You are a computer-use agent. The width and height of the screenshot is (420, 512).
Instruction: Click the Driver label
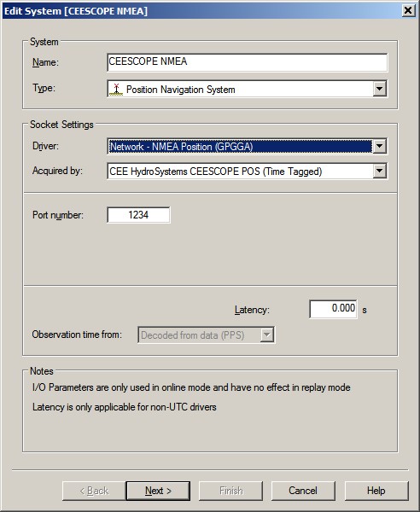(45, 146)
